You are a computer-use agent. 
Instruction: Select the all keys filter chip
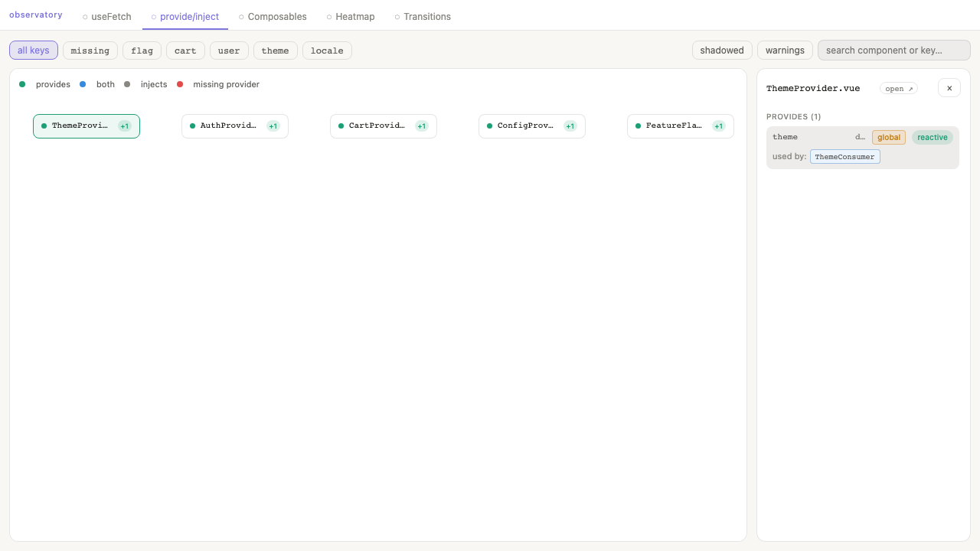[x=34, y=51]
